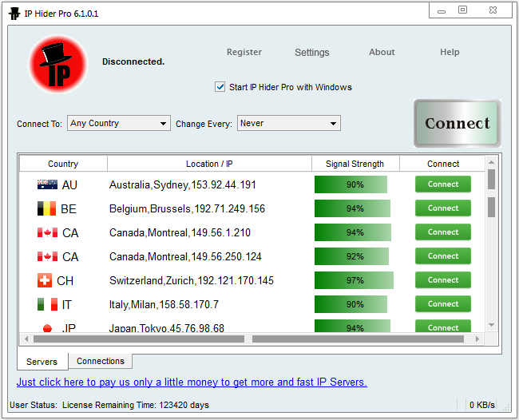Select the Switzerland flag icon

[45, 280]
